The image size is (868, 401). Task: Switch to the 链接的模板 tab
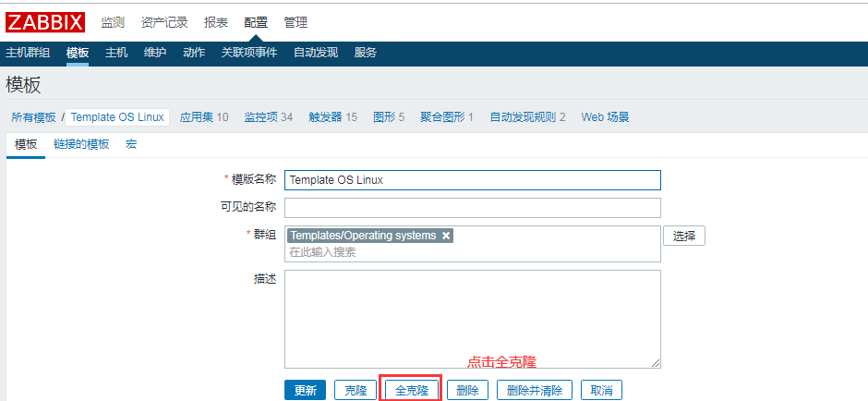pyautogui.click(x=81, y=144)
